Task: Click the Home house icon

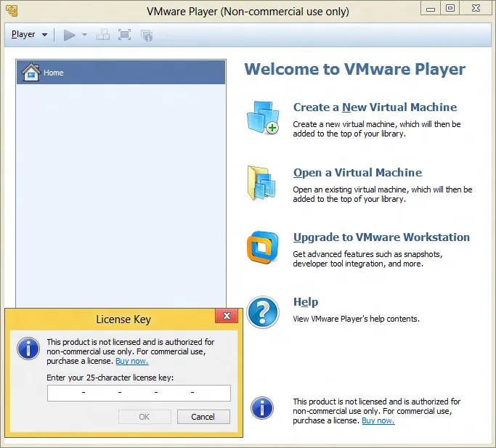Action: pyautogui.click(x=31, y=73)
